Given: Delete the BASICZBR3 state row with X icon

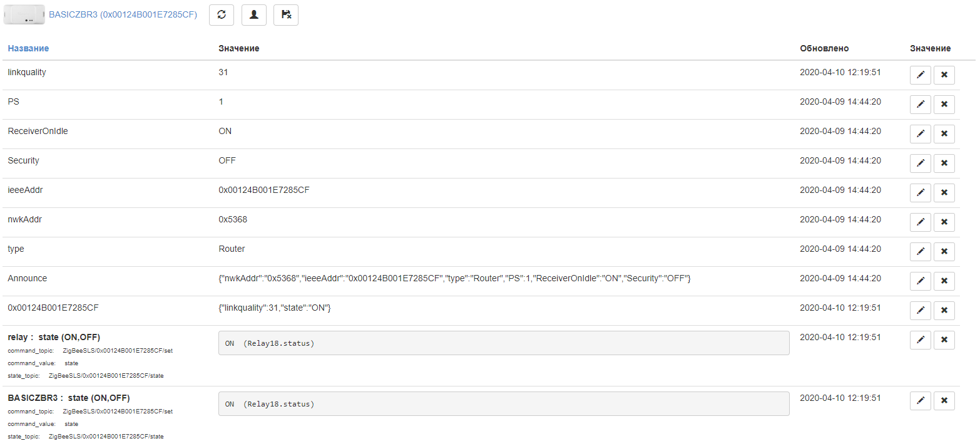Looking at the screenshot, I should [x=944, y=401].
